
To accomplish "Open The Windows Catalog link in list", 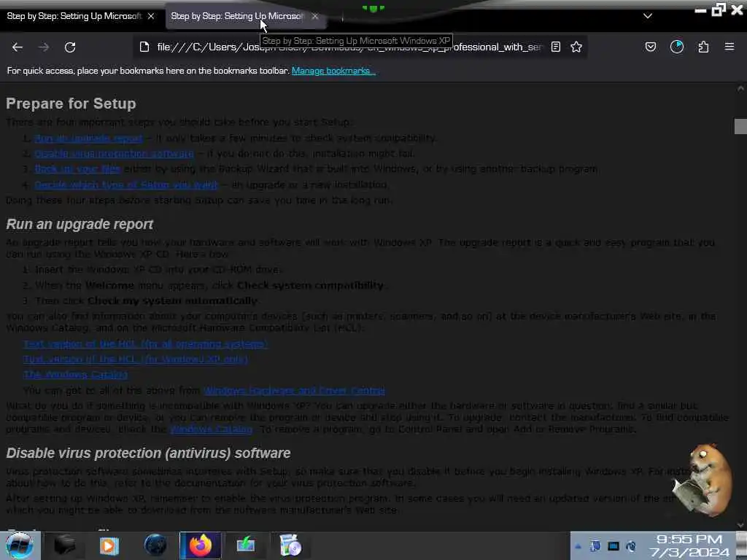I will coord(76,375).
